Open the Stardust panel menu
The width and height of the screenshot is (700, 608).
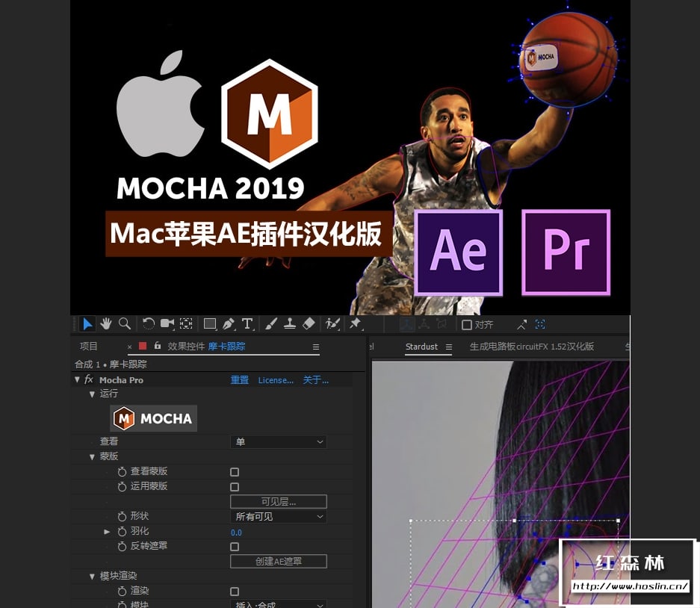tap(449, 347)
